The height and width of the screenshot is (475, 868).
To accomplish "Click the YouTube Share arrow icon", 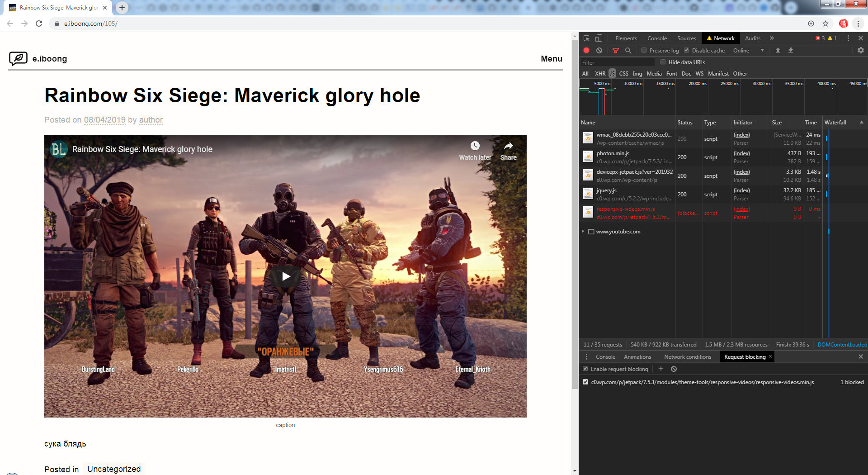I will click(x=509, y=146).
